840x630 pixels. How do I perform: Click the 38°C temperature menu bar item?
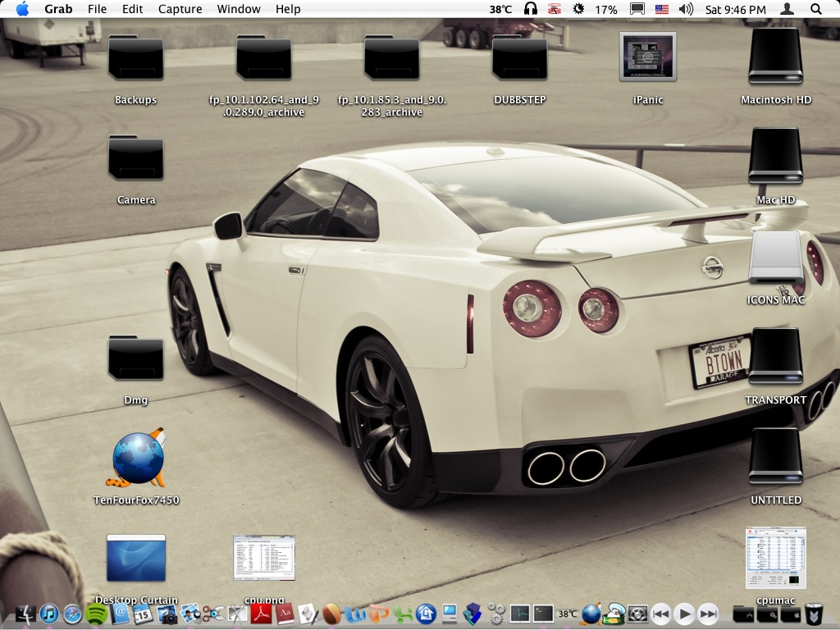500,10
